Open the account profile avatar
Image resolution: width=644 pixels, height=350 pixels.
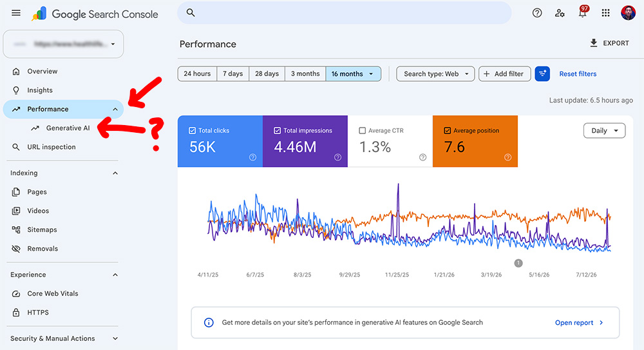(x=628, y=13)
